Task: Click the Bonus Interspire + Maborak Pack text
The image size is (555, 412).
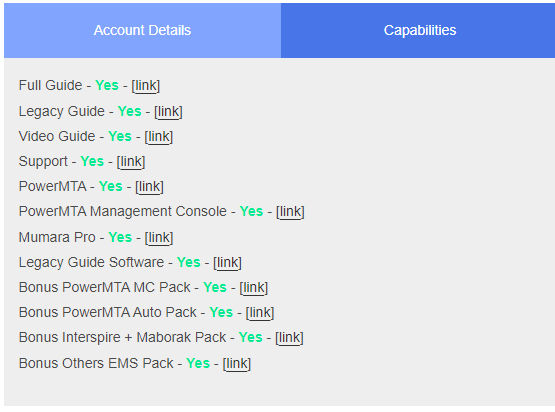Action: 122,337
